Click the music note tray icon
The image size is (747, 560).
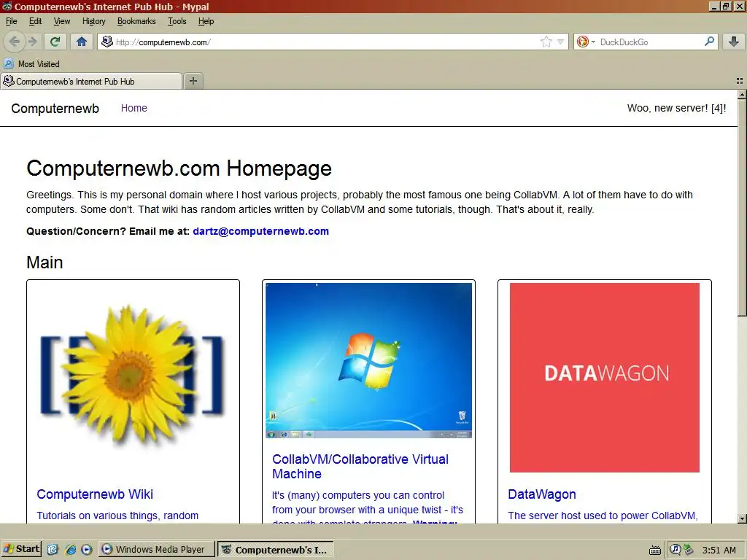click(675, 550)
